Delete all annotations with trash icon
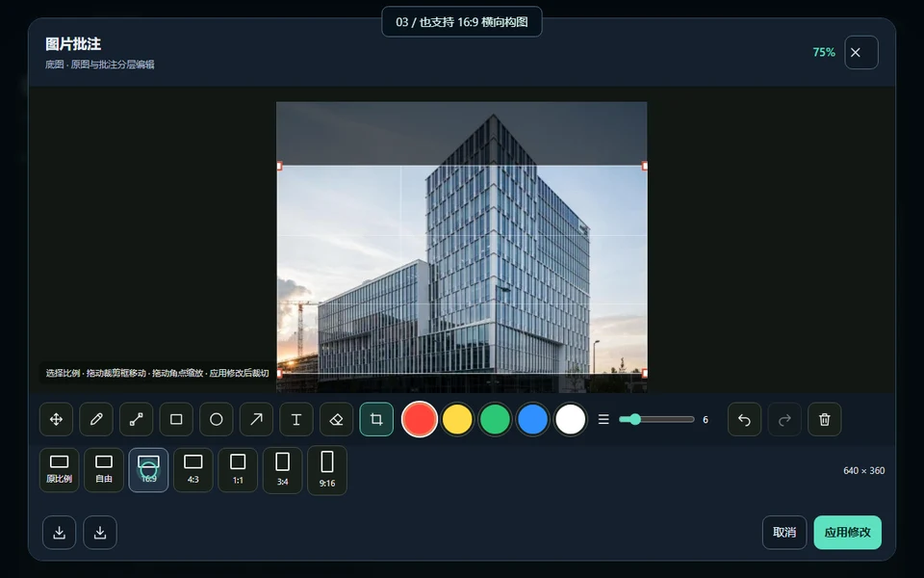 (x=825, y=419)
